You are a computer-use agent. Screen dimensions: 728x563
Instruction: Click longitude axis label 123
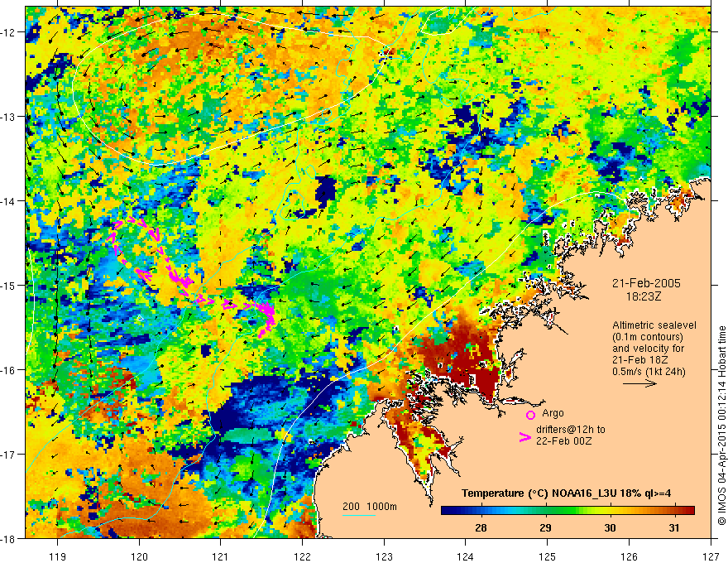coord(384,556)
